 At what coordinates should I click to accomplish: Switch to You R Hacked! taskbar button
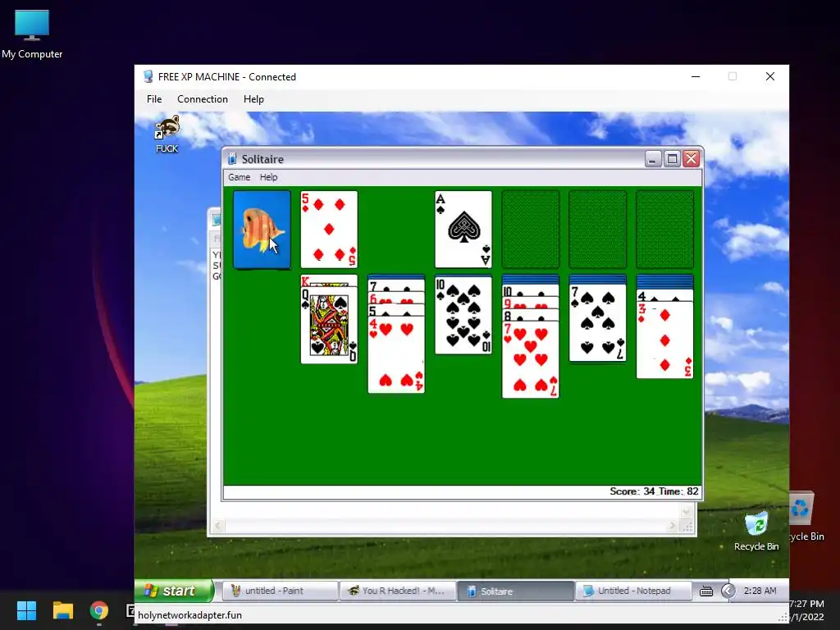(398, 591)
